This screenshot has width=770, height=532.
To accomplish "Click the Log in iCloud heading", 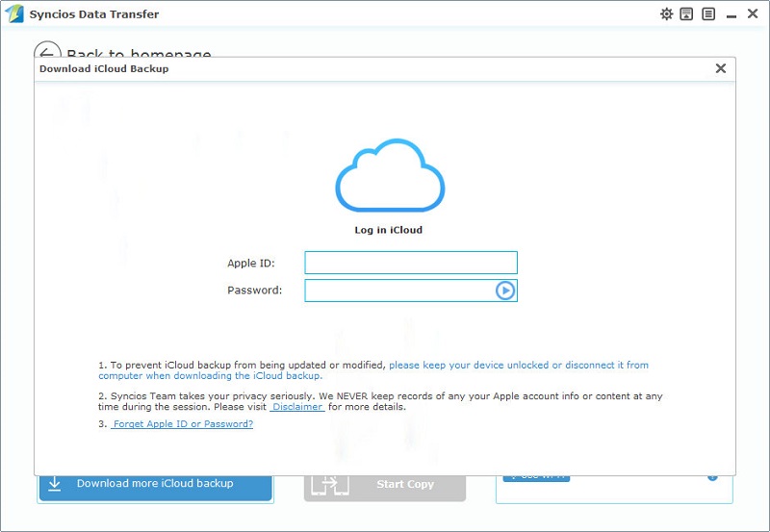I will coord(389,230).
